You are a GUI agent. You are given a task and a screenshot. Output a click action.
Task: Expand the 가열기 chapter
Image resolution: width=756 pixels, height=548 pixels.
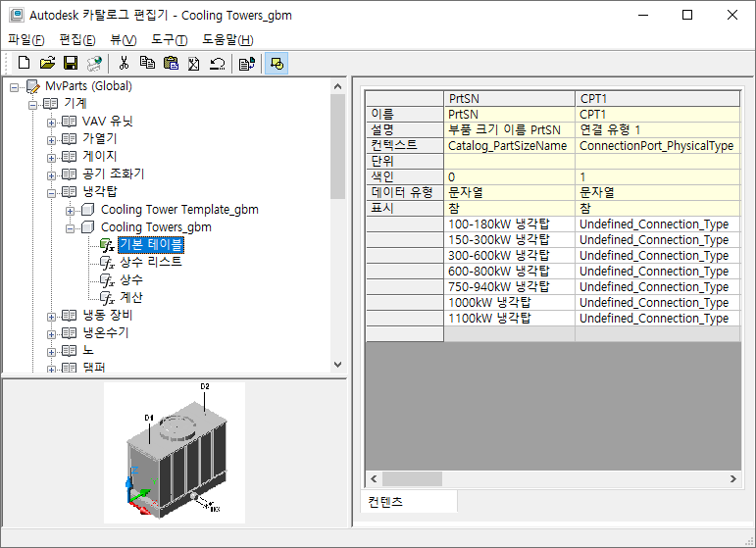coord(51,140)
